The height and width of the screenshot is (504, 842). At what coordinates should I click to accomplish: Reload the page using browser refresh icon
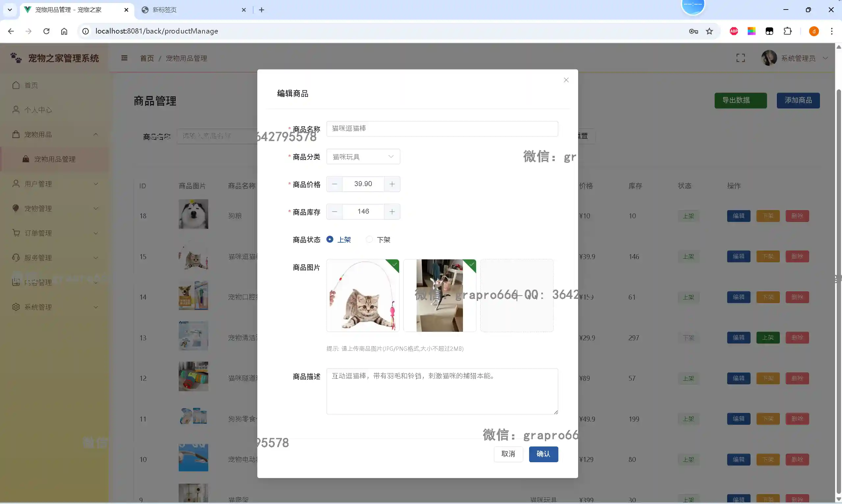pyautogui.click(x=46, y=31)
